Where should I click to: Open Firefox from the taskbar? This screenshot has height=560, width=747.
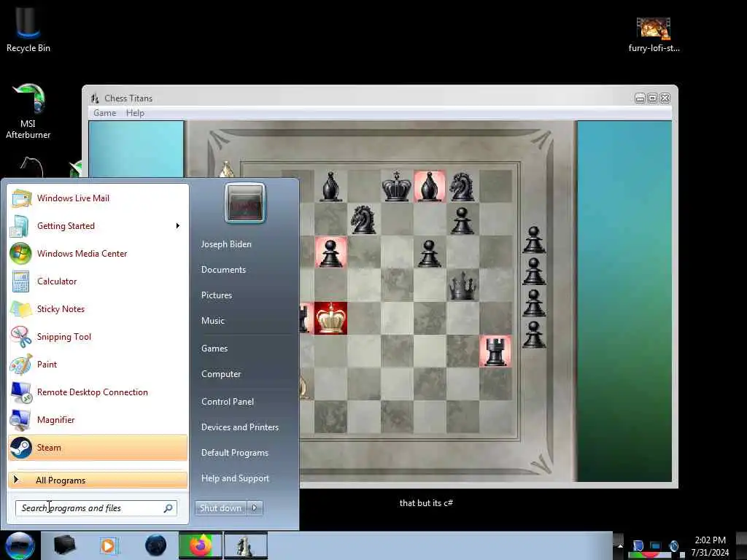pos(201,545)
